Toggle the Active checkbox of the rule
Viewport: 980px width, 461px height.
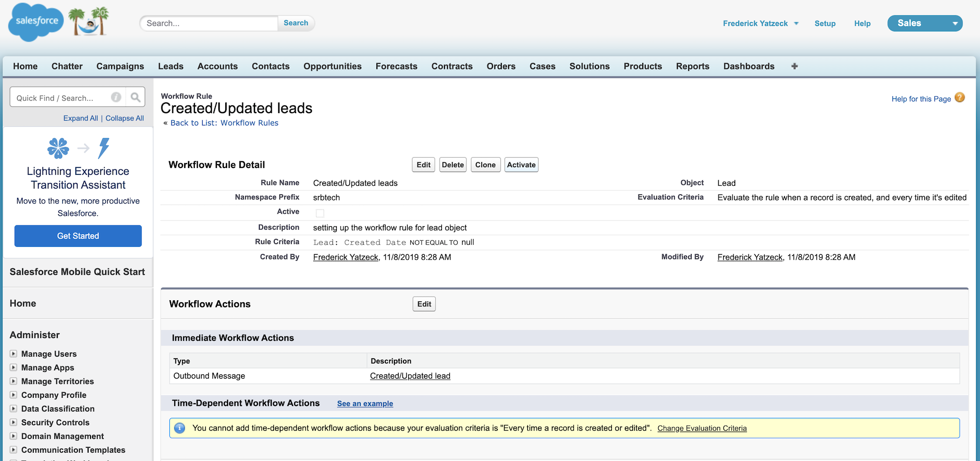pyautogui.click(x=320, y=213)
